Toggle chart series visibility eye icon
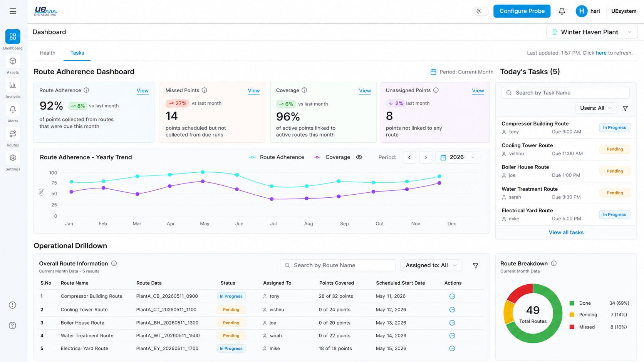 coord(359,157)
